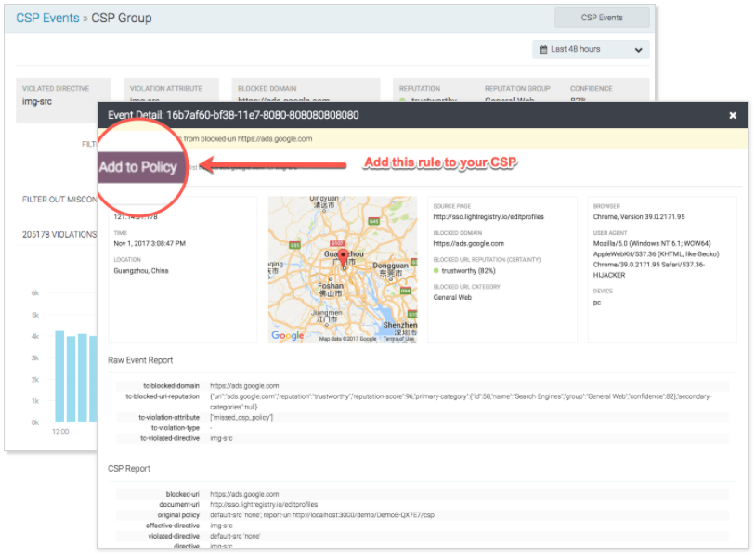Viewport: 756px width, 558px height.
Task: Click the Raw Event Report heading
Action: point(140,360)
